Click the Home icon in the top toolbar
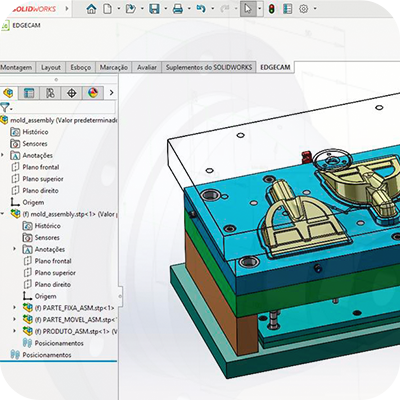This screenshot has width=400, height=400. 91,9
